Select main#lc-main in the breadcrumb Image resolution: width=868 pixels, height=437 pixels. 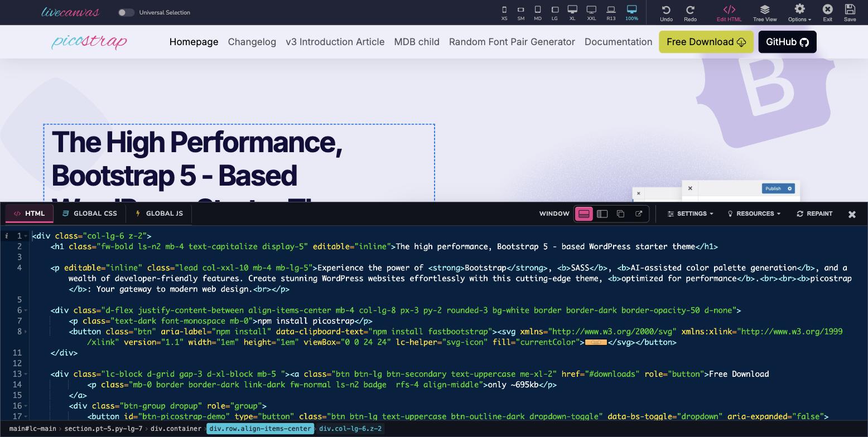pyautogui.click(x=33, y=429)
